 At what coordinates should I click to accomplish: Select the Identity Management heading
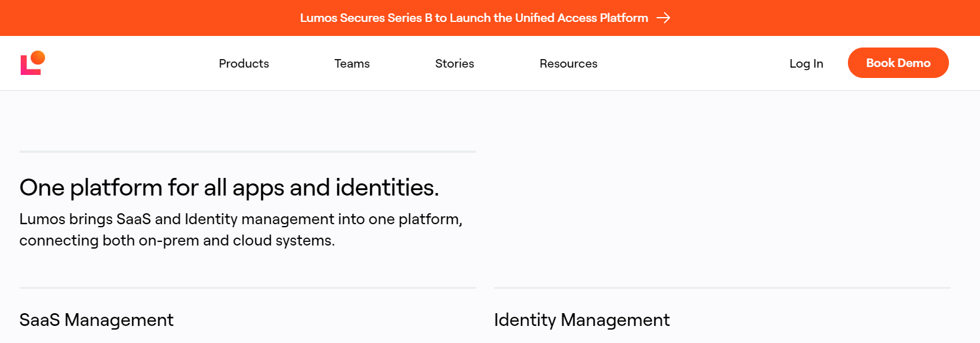(x=582, y=320)
